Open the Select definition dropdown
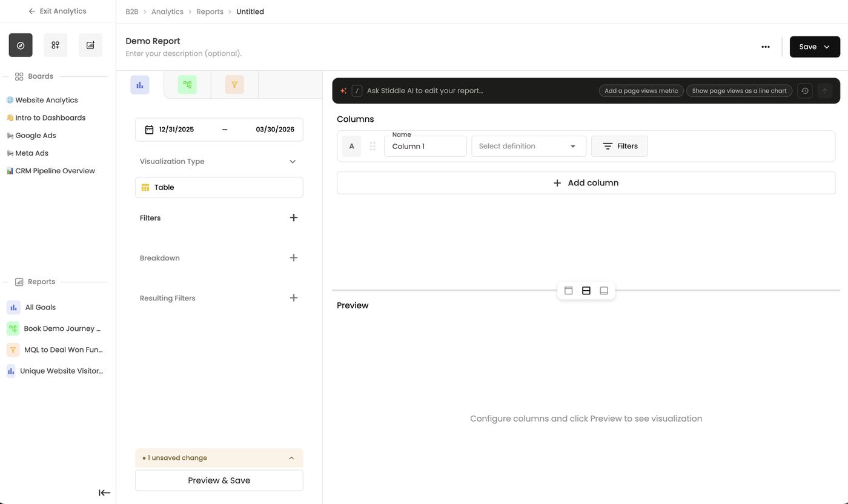Screen dimensions: 848x504 pos(529,146)
